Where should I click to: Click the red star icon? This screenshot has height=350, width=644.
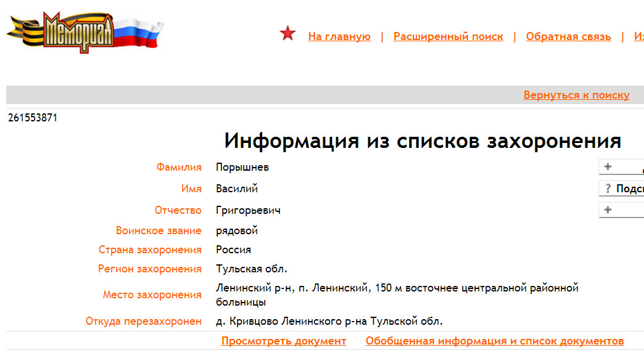[287, 34]
